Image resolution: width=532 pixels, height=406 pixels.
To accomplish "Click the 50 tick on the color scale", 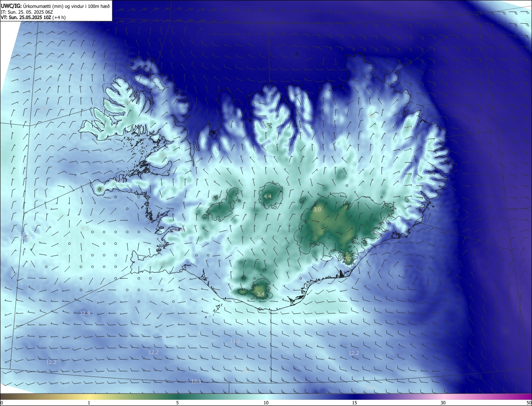I will coord(529,403).
